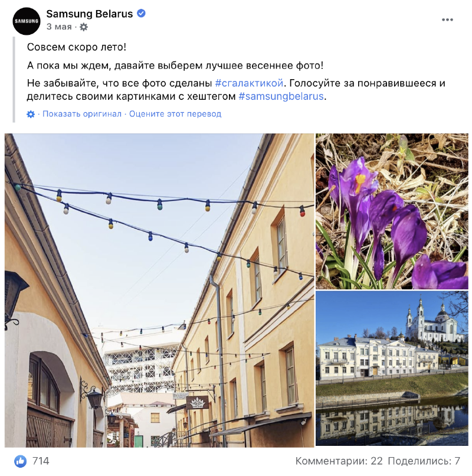
Task: Open the three-dots post options menu
Action: pyautogui.click(x=447, y=20)
